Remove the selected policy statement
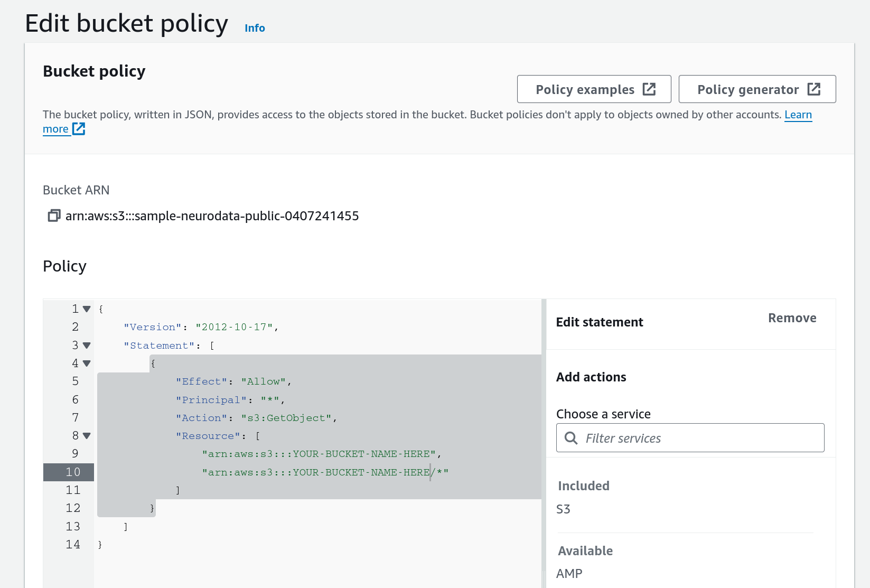 click(x=792, y=318)
